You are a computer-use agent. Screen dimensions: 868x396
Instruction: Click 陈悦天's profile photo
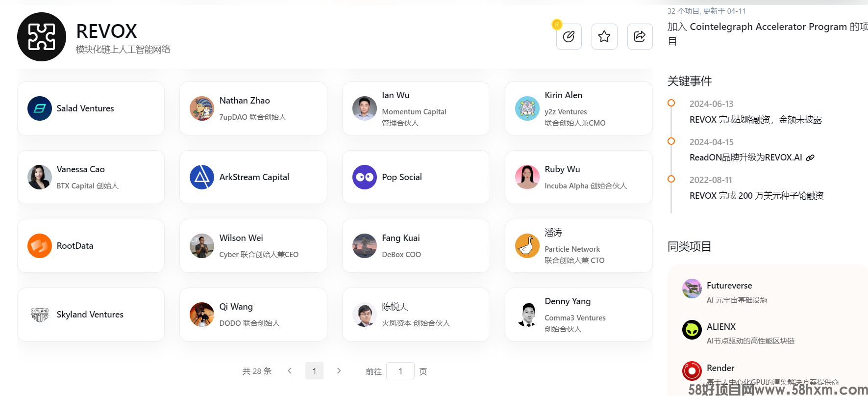tap(365, 315)
